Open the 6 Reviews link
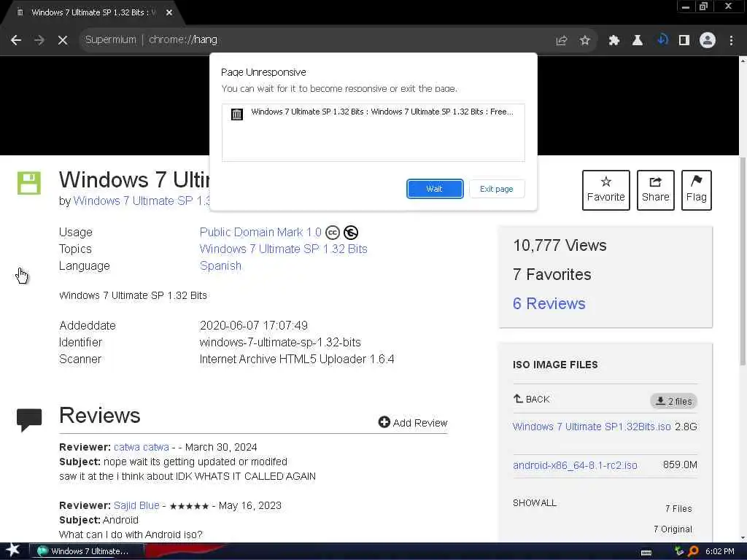747x560 pixels. pyautogui.click(x=549, y=304)
